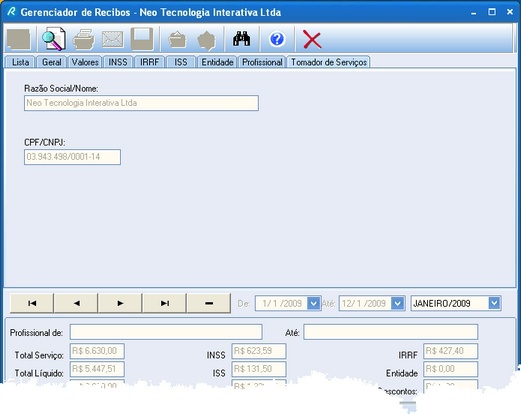Open the JANEIRO/2009 month dropdown
The height and width of the screenshot is (414, 521).
click(x=494, y=303)
